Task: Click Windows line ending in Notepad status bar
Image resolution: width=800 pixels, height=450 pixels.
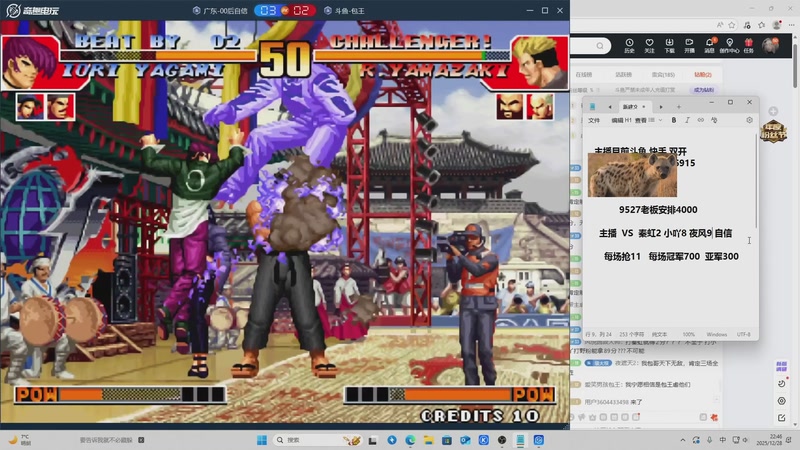Action: click(x=717, y=334)
